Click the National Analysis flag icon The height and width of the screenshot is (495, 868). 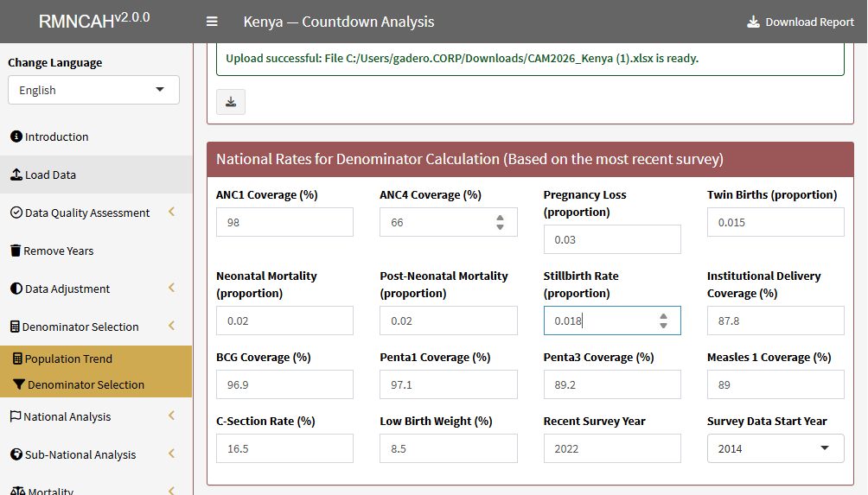point(16,416)
